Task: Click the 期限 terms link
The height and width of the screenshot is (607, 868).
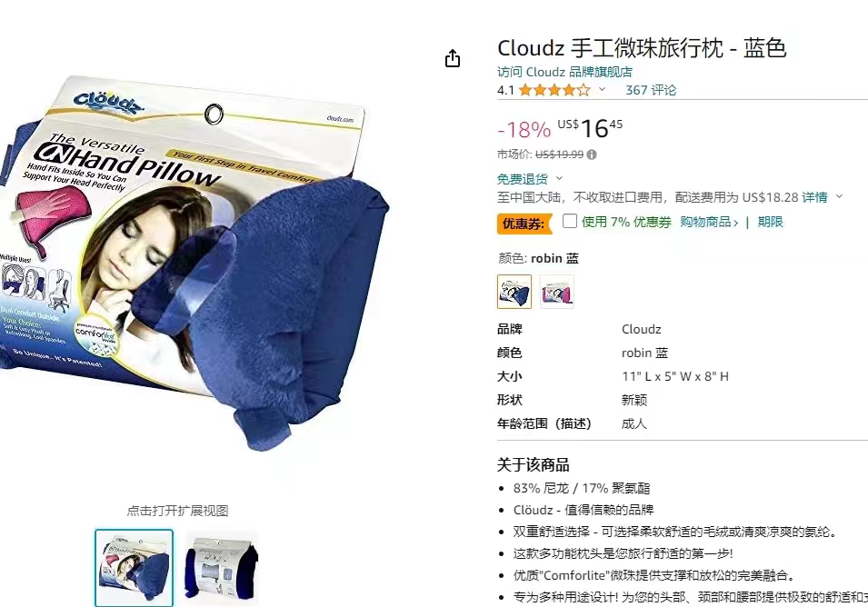Action: click(771, 222)
